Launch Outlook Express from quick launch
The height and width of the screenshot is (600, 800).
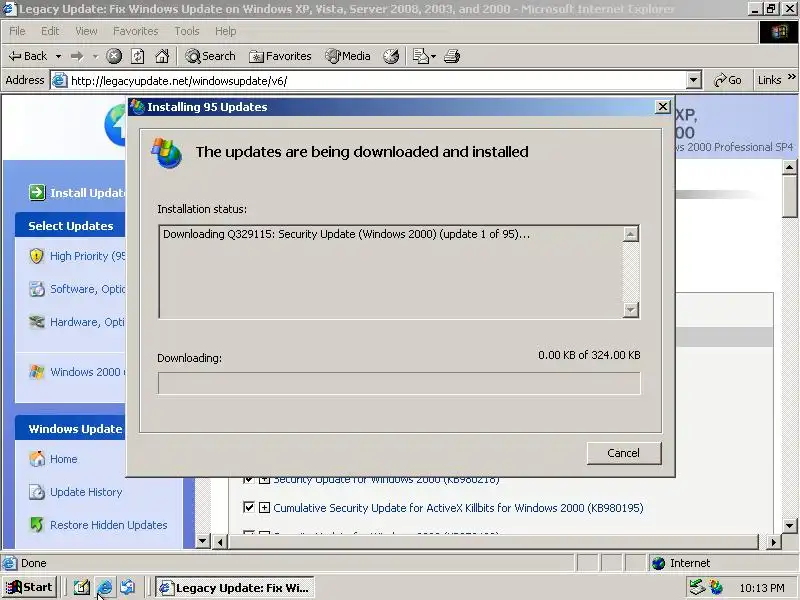click(128, 588)
